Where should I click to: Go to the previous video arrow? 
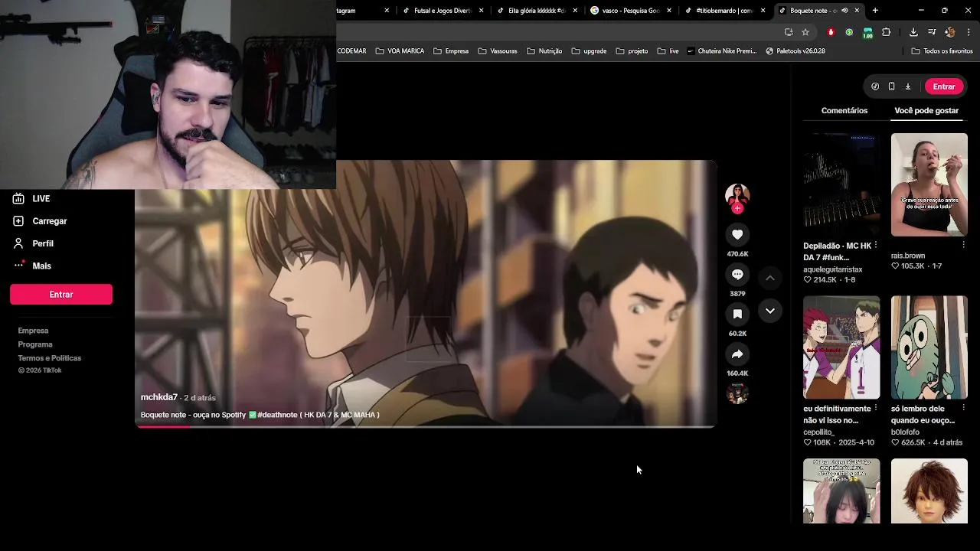pos(770,278)
